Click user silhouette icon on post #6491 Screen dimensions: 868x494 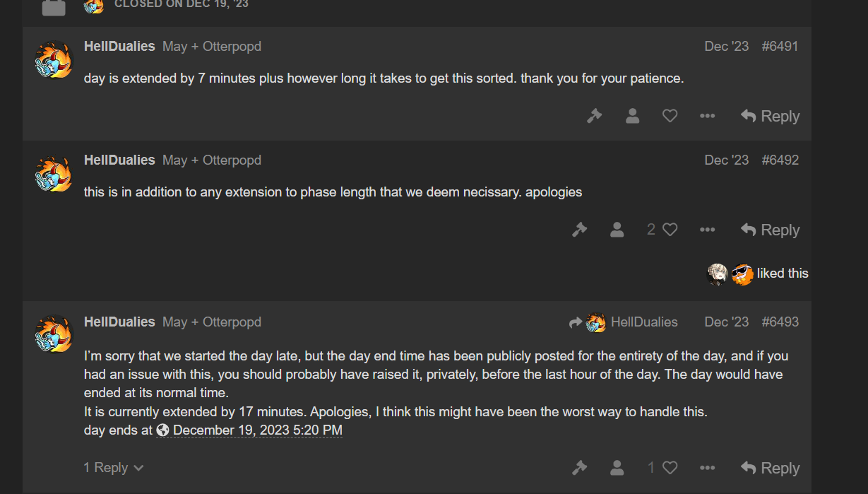click(x=632, y=116)
